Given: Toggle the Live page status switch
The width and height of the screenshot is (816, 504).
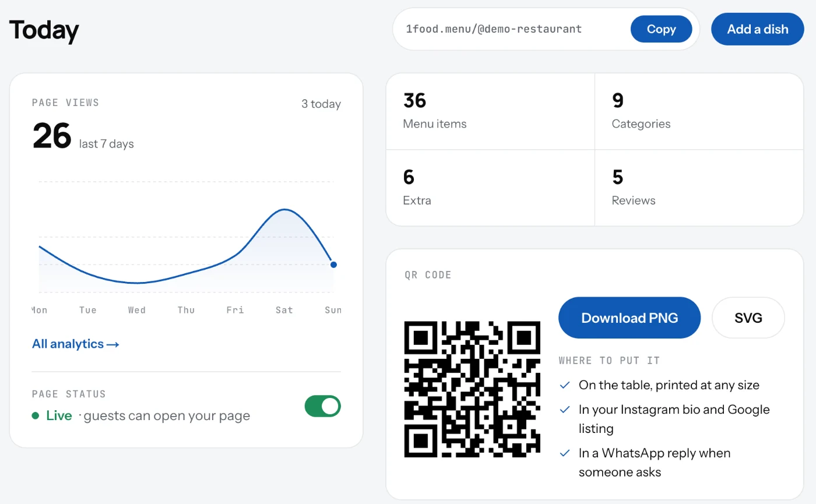Looking at the screenshot, I should click(x=323, y=406).
